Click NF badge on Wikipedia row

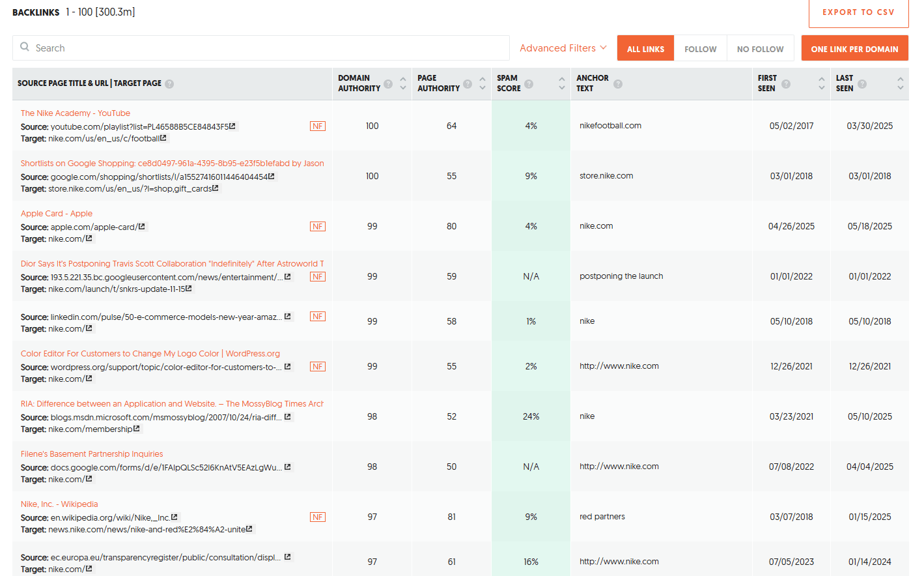coord(318,517)
